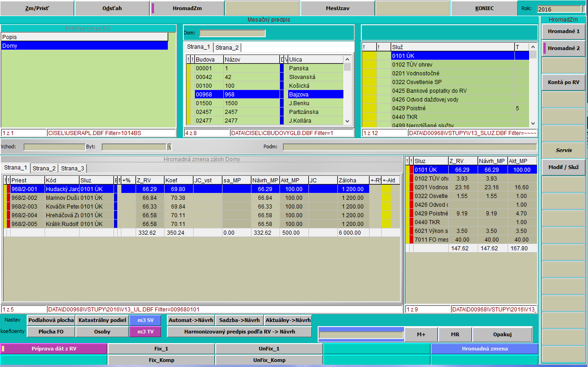Toggle the m3 SV coefficient button
588x367 pixels.
tap(145, 320)
